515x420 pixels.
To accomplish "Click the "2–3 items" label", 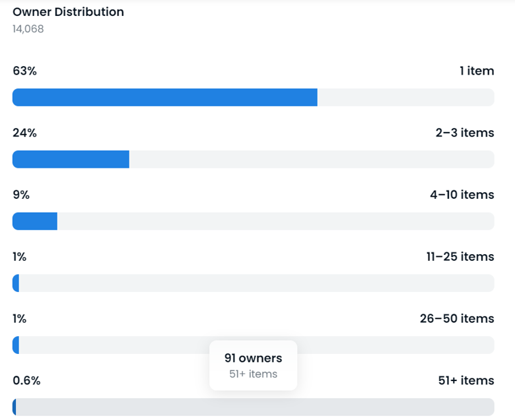I will tap(464, 133).
